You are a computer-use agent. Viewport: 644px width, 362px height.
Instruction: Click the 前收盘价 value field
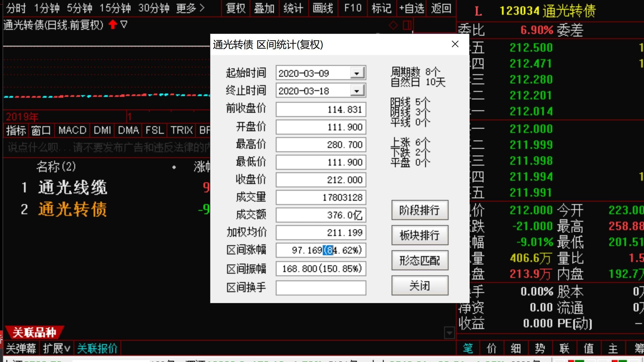[321, 110]
